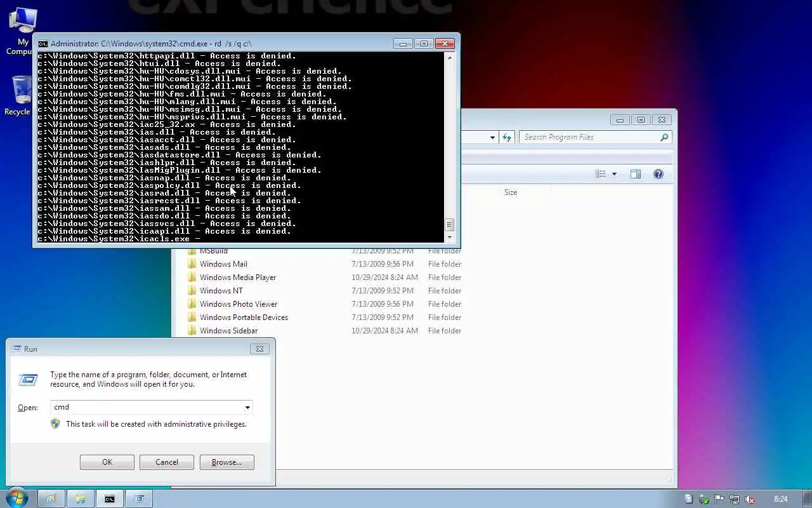
Task: Click the Windows NT folder icon
Action: pyautogui.click(x=192, y=291)
